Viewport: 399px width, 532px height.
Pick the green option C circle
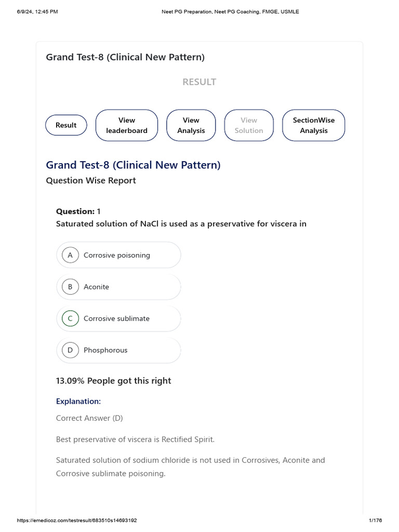click(70, 318)
